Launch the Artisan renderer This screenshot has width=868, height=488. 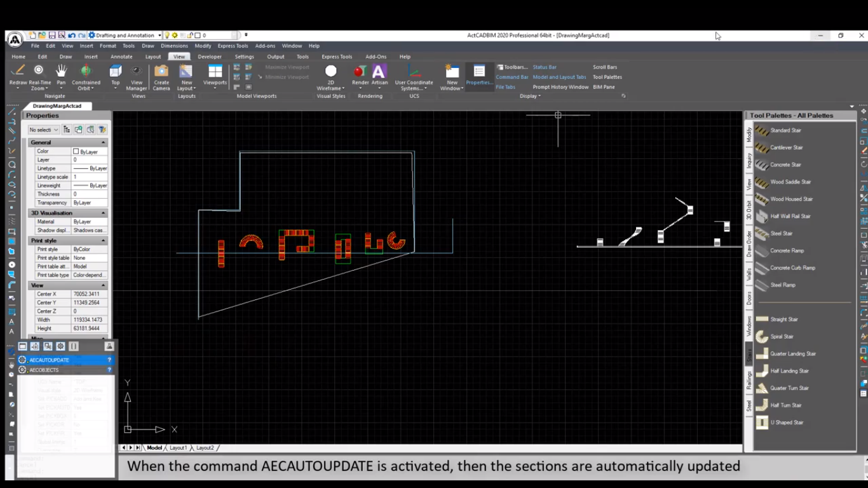[x=379, y=71]
